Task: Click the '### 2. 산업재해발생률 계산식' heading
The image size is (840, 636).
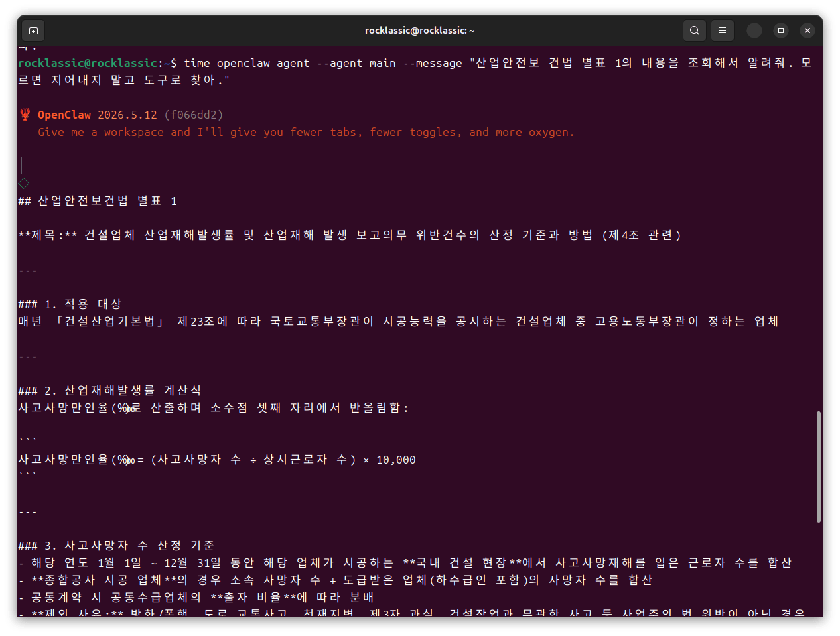Action: click(109, 391)
